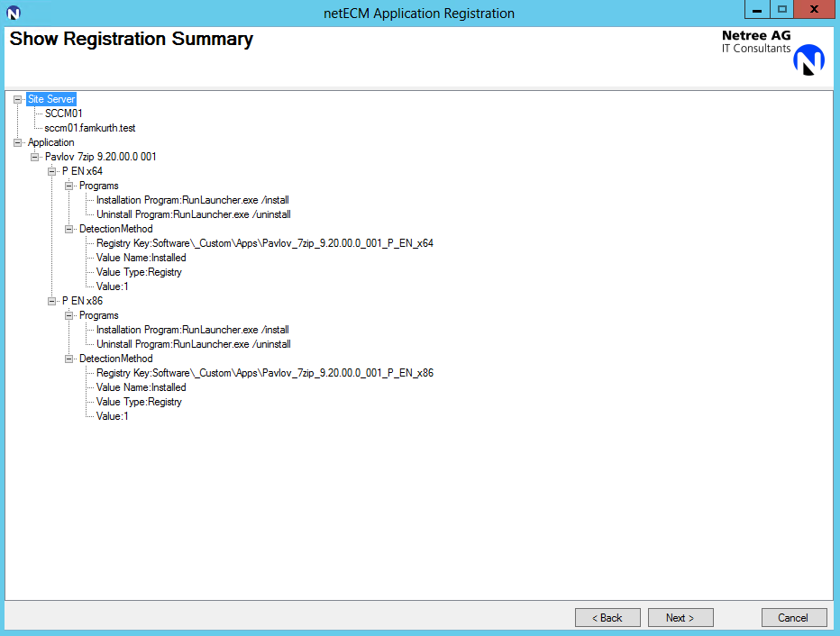Screen dimensions: 840x636
Task: Select the sccm01.famkurth.test entry
Action: (90, 128)
